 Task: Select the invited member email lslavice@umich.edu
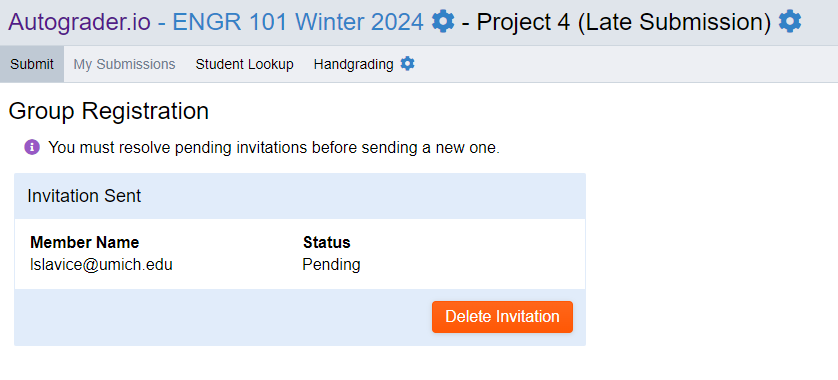coord(102,265)
